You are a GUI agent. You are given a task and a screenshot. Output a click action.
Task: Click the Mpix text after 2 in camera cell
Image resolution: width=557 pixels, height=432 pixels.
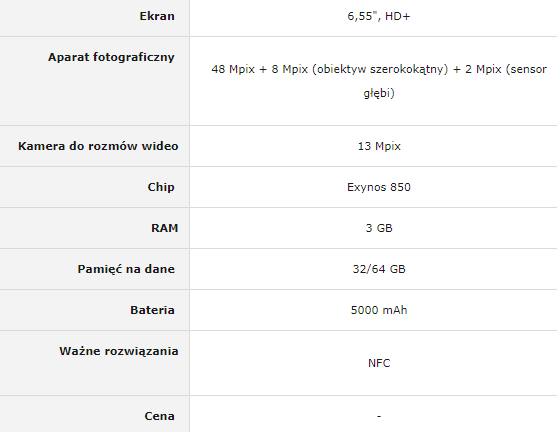489,69
